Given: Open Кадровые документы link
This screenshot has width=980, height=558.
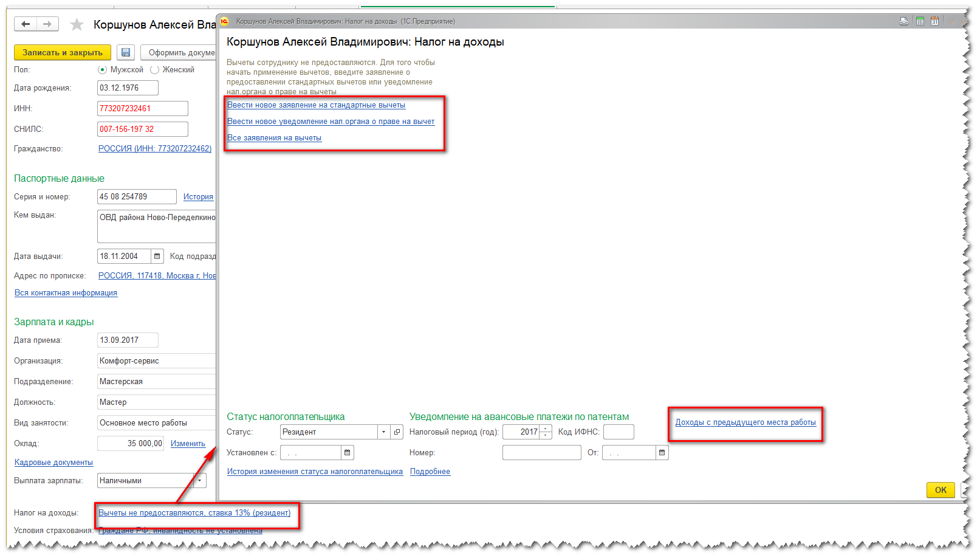Looking at the screenshot, I should point(53,463).
